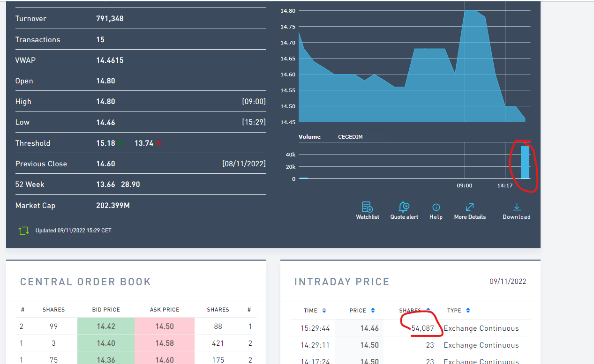
Task: Click the green refresh arrows icon
Action: (x=23, y=230)
